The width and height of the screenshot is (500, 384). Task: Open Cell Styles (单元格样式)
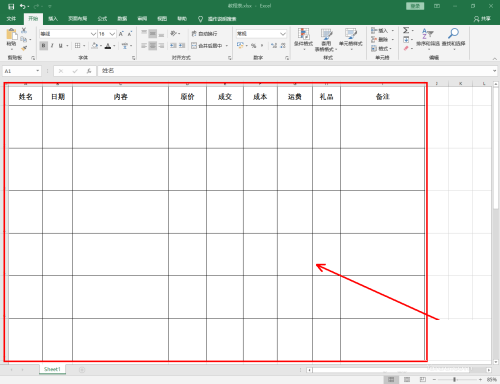351,39
